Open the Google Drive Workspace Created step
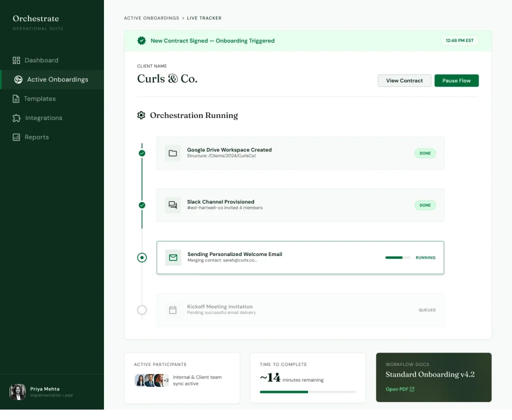Viewport: 512px width, 420px height. tap(300, 153)
